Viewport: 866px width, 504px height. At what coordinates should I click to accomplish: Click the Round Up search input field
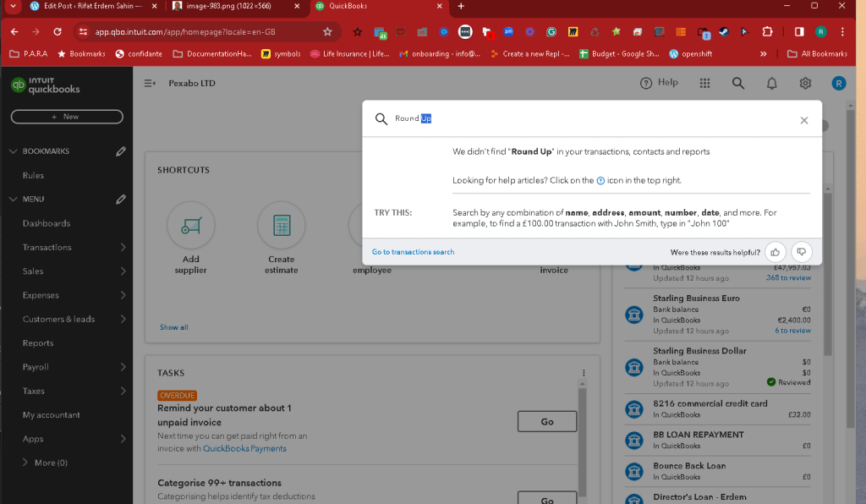[x=591, y=118]
